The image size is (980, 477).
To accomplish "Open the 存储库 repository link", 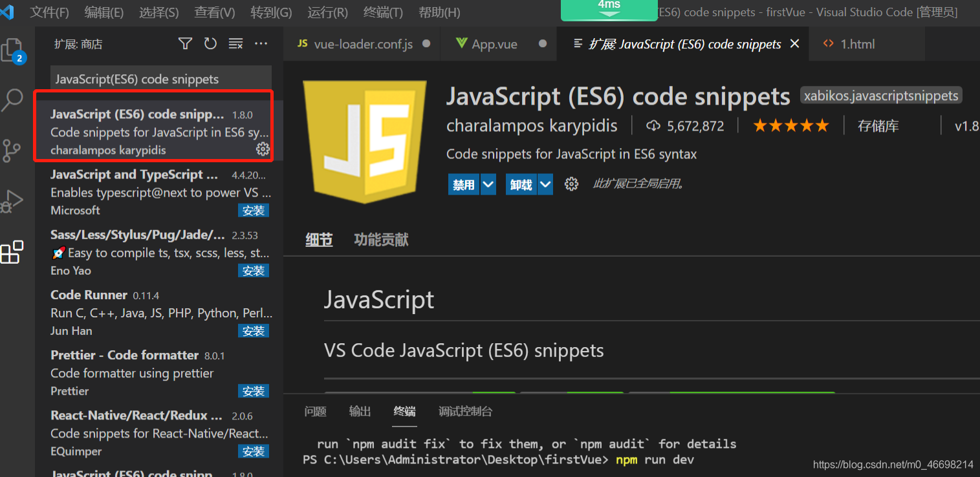I will point(878,126).
